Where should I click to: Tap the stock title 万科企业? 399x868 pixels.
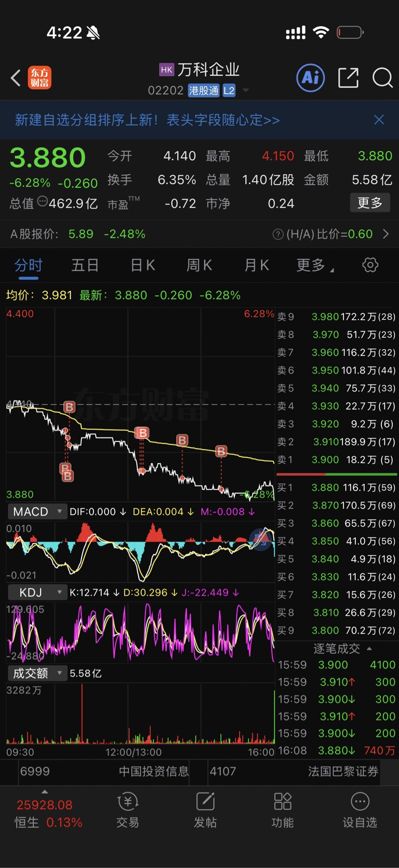(209, 70)
